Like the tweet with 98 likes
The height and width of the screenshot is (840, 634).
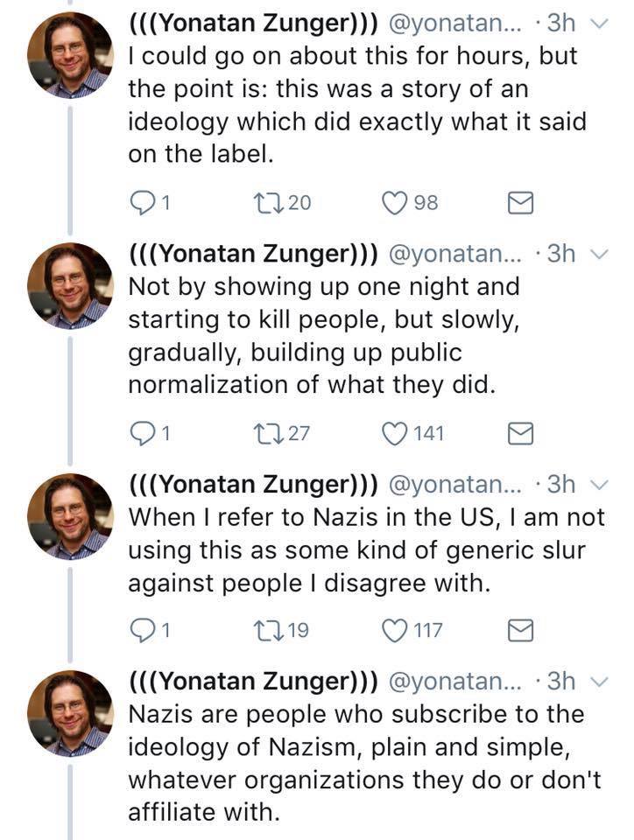click(x=397, y=203)
